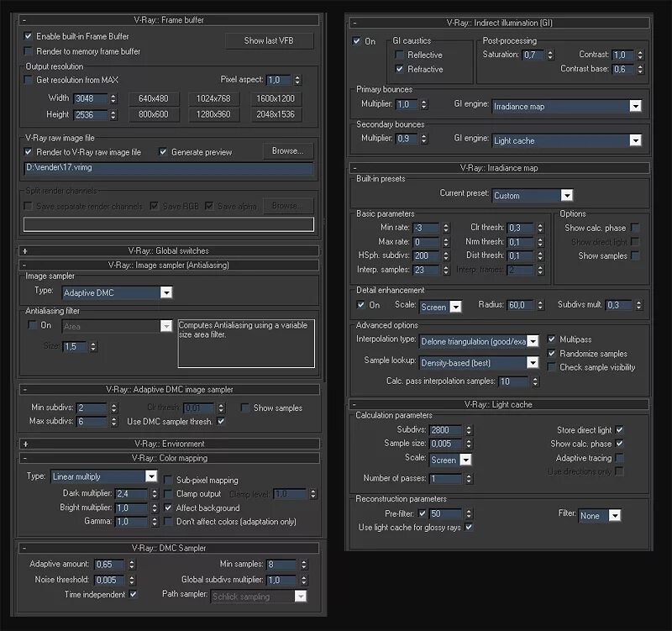
Task: Toggle the Indirect illumination On checkbox
Action: tap(356, 41)
